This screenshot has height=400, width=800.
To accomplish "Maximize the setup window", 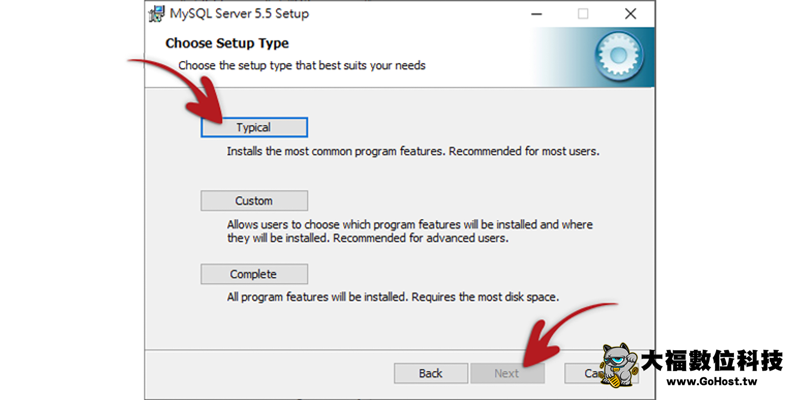I will point(583,14).
